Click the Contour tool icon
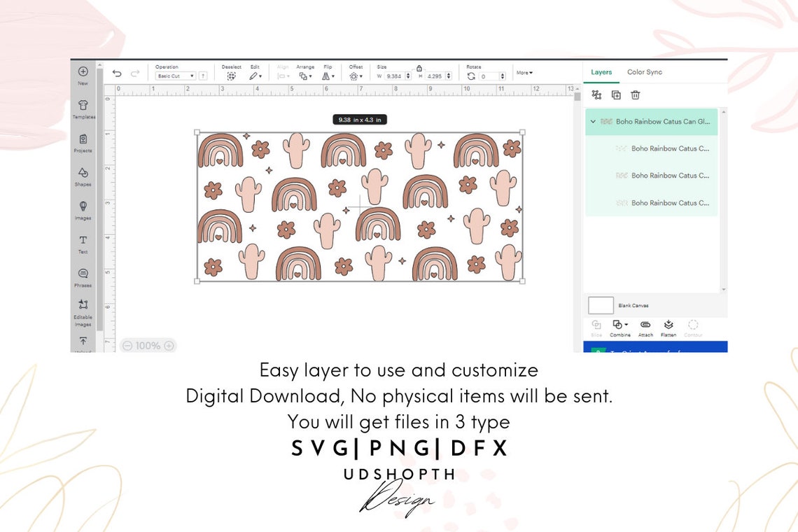The height and width of the screenshot is (532, 798). point(693,325)
